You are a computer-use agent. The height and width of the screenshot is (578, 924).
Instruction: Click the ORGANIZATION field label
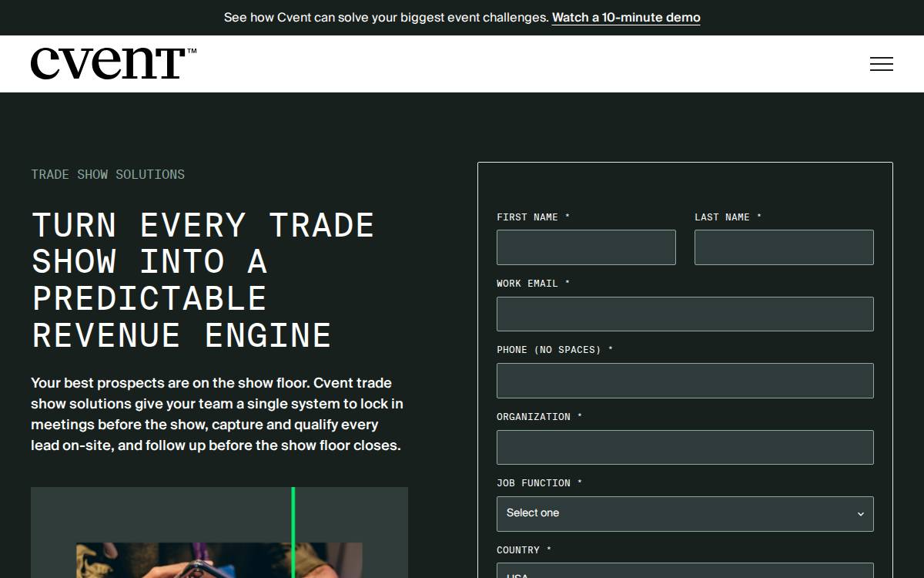pos(540,417)
